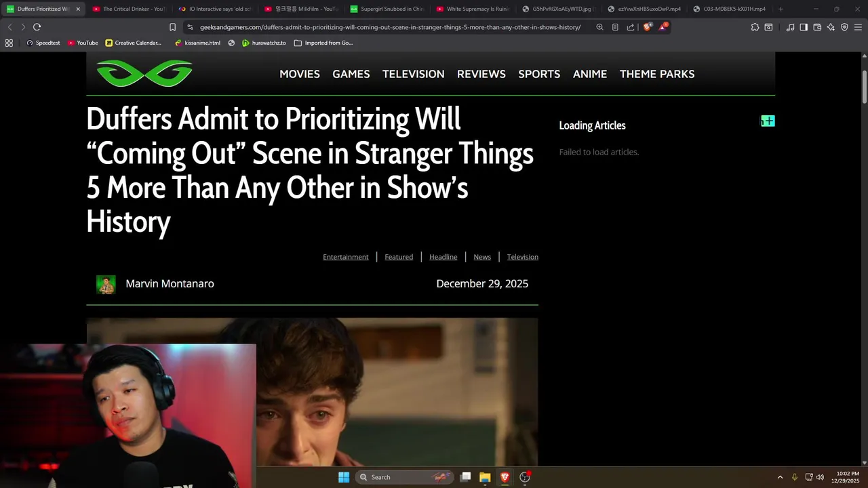Open Brave Rewards triangle icon
The width and height of the screenshot is (868, 488).
tap(663, 27)
